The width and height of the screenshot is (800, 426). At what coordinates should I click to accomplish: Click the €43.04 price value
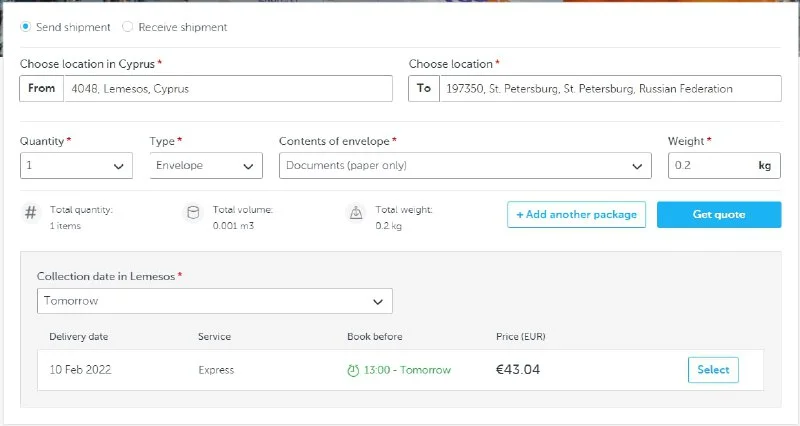[518, 370]
